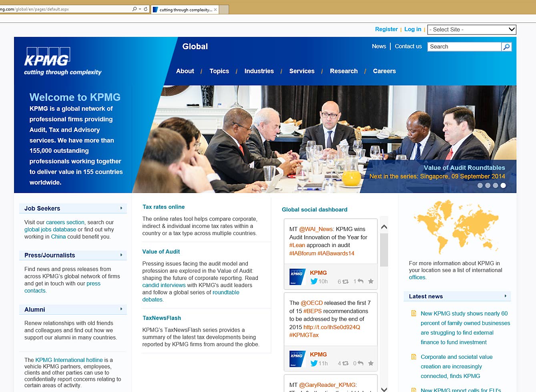Click KPMG avatar on the @WAI_News tweet
This screenshot has height=392, width=536.
coord(297,277)
